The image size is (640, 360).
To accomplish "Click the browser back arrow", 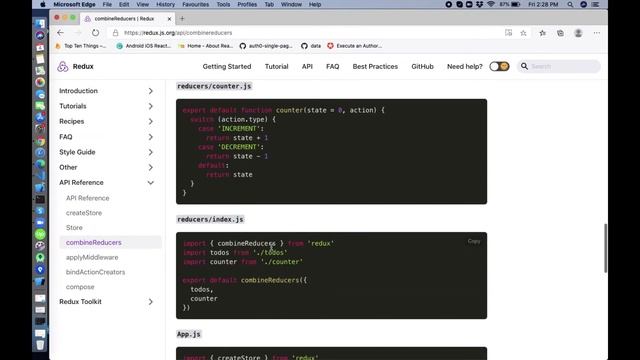I will 60,33.
